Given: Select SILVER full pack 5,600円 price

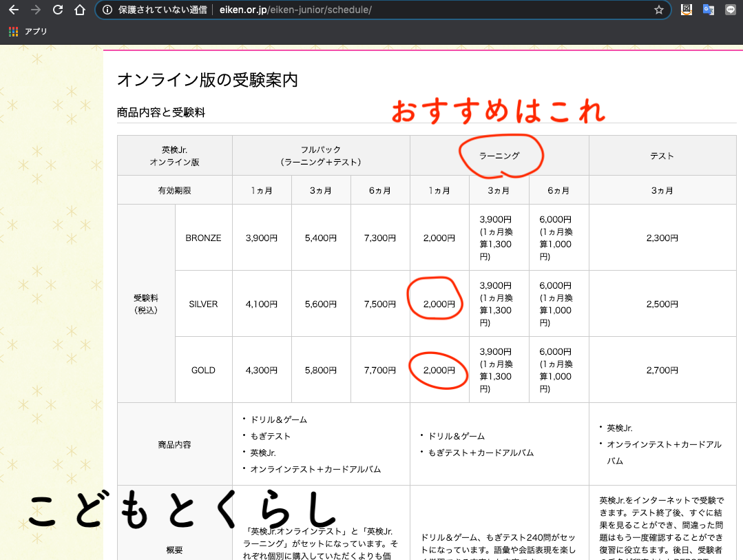Looking at the screenshot, I should pyautogui.click(x=321, y=304).
